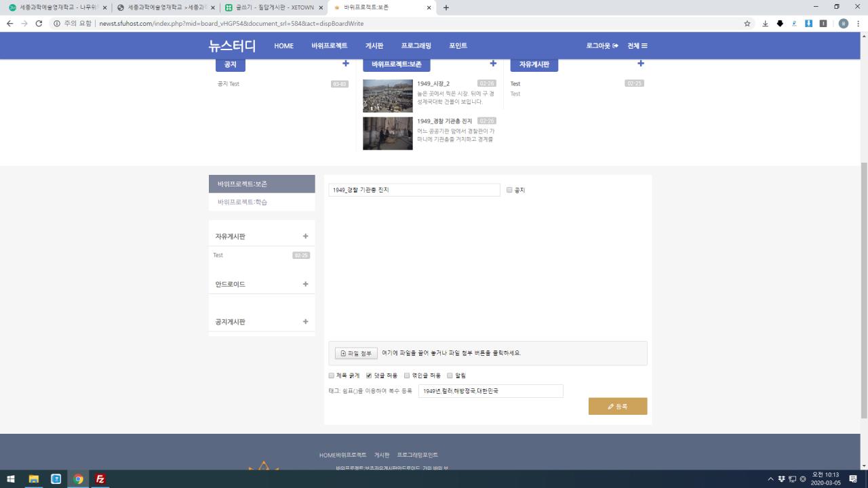Expand the sidebar 안드로이드 plus
868x488 pixels.
(305, 284)
